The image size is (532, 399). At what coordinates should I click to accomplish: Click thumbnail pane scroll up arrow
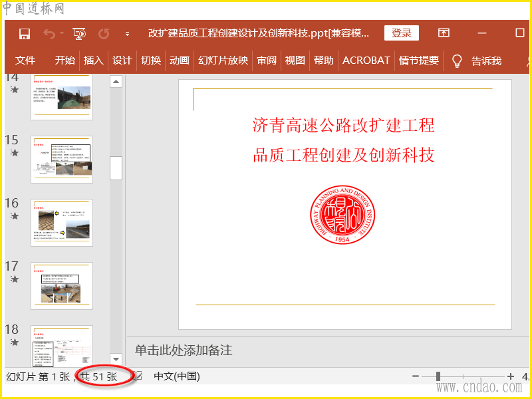pyautogui.click(x=116, y=81)
